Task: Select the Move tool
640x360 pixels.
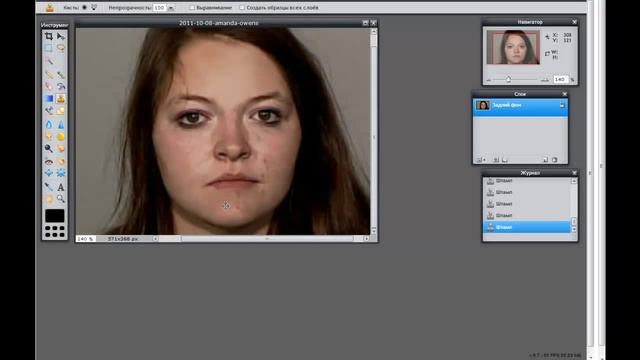Action: [x=61, y=36]
